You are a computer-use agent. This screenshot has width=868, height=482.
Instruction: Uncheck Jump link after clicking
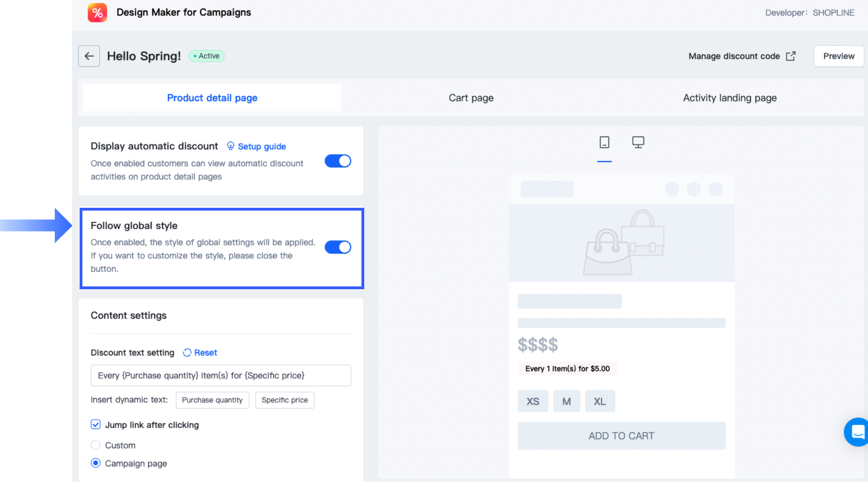pos(96,424)
